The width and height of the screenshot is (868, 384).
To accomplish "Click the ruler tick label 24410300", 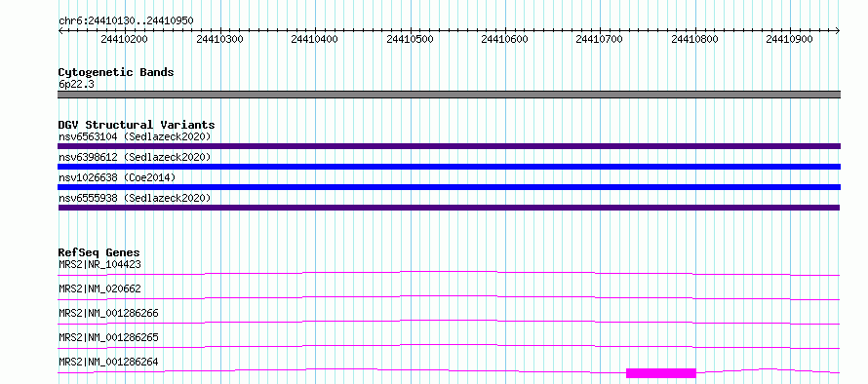I will (219, 39).
